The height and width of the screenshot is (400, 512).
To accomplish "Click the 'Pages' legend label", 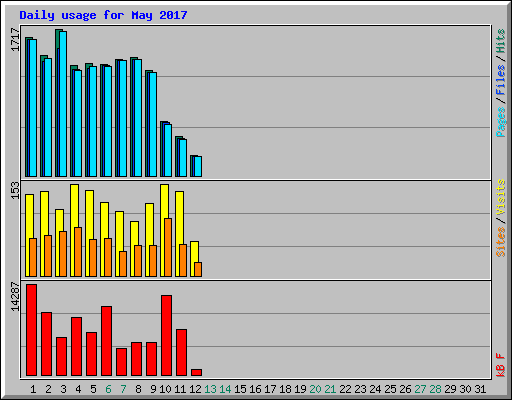I will (500, 122).
